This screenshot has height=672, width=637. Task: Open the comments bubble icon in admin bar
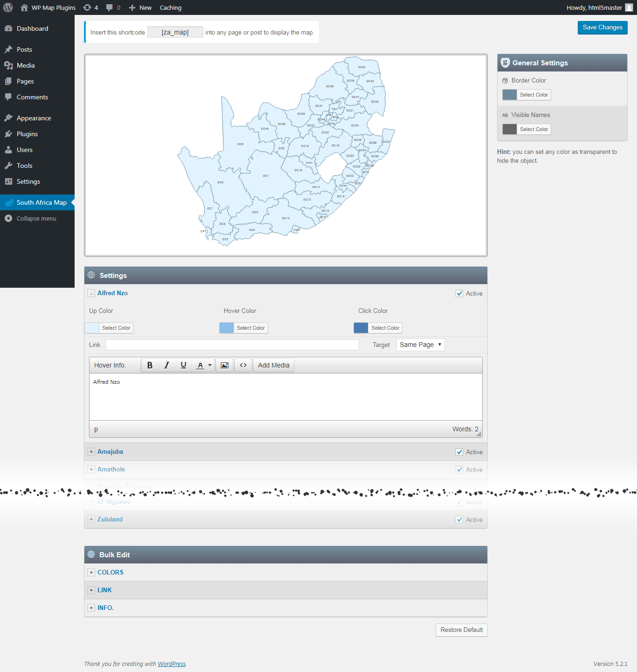tap(110, 7)
